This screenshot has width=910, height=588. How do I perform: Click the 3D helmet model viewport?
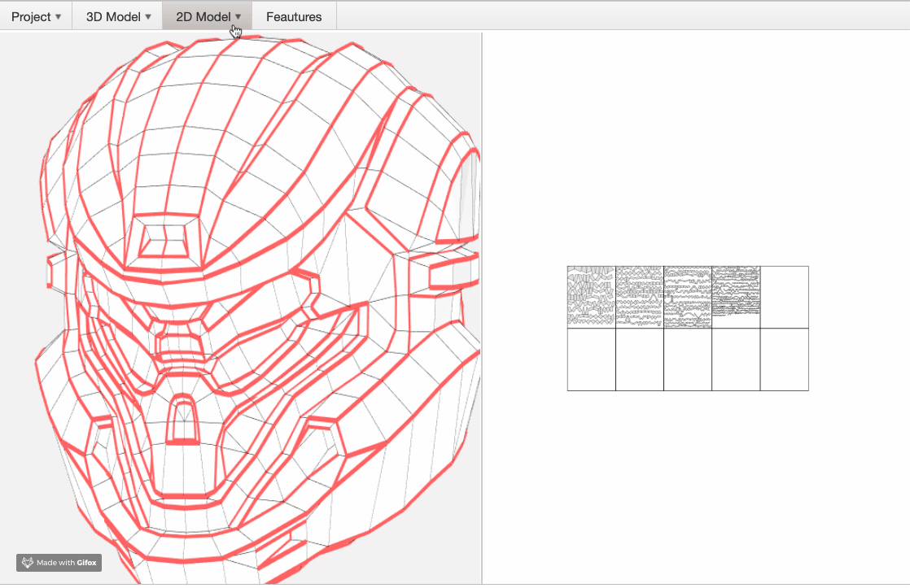coord(240,308)
